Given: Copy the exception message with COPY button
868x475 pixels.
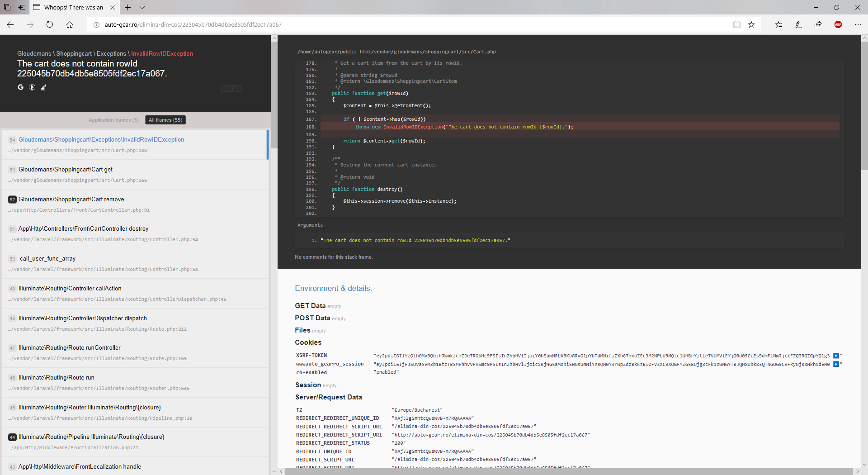Looking at the screenshot, I should pyautogui.click(x=231, y=88).
